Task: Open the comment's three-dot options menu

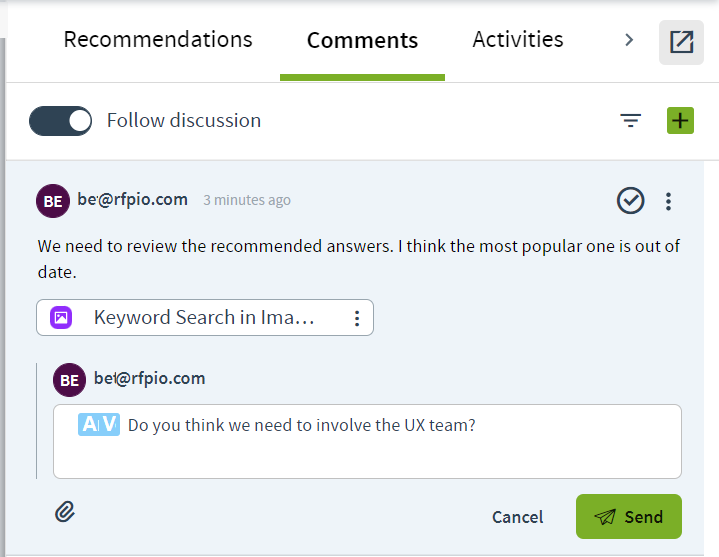Action: tap(668, 201)
